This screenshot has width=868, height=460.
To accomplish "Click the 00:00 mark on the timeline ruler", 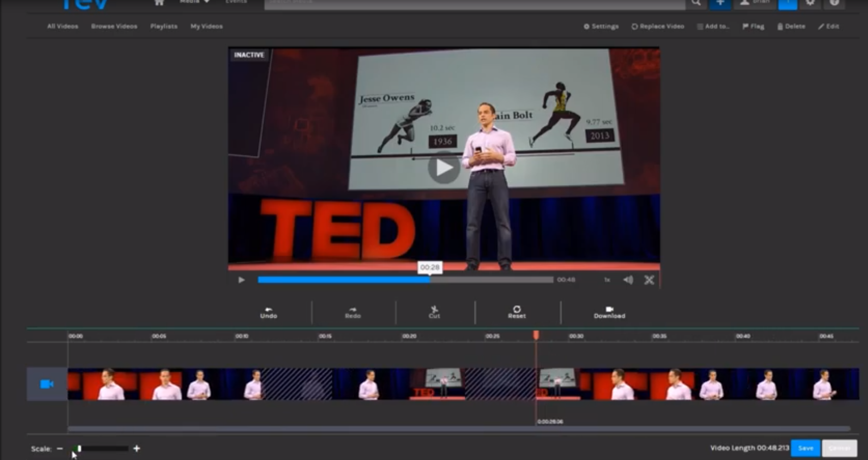I will click(x=76, y=336).
